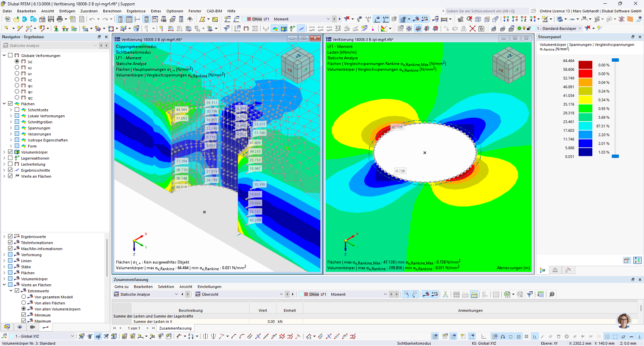644x346 pixels.
Task: Open the Ergebnisse menu
Action: point(136,11)
